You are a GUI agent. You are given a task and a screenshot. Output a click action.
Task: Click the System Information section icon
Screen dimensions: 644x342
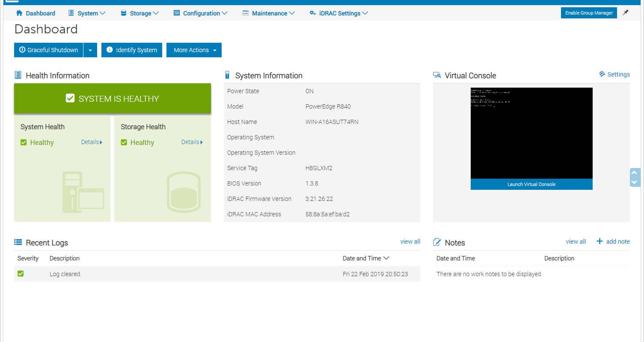tap(228, 75)
